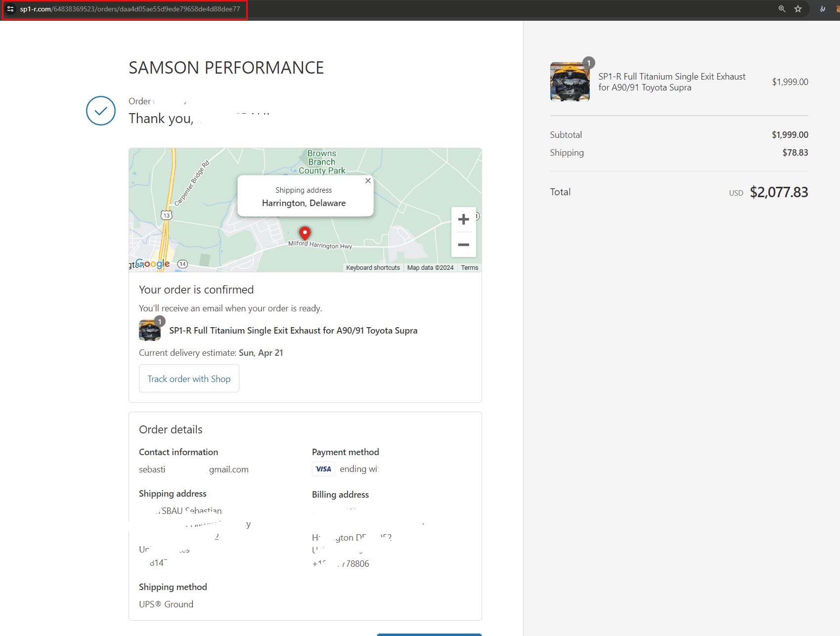Screen dimensions: 840x636
Task: Click the order total $2,077.83
Action: coord(779,192)
